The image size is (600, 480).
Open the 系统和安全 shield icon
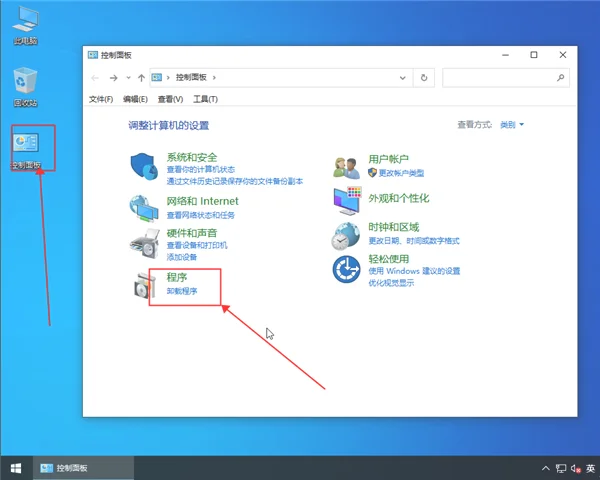coord(144,167)
